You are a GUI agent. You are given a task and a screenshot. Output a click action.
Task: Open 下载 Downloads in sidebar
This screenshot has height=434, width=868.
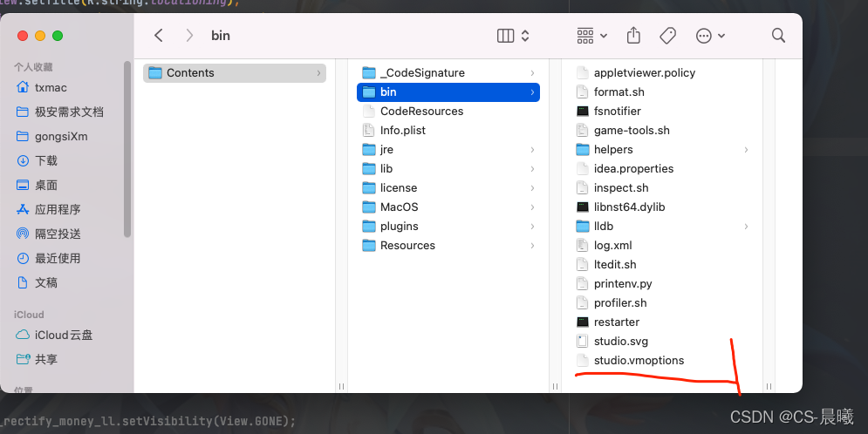point(37,160)
